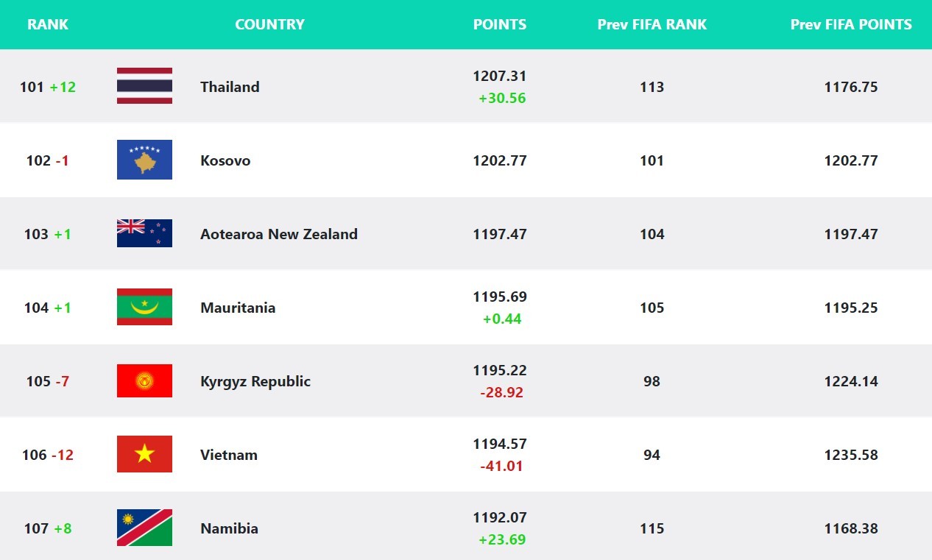Click Thailand's +30.56 points change

point(502,98)
